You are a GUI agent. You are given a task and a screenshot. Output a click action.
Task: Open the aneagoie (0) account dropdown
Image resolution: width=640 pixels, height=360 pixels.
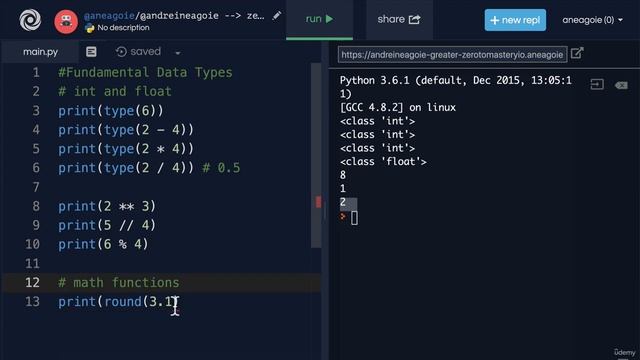click(x=592, y=20)
